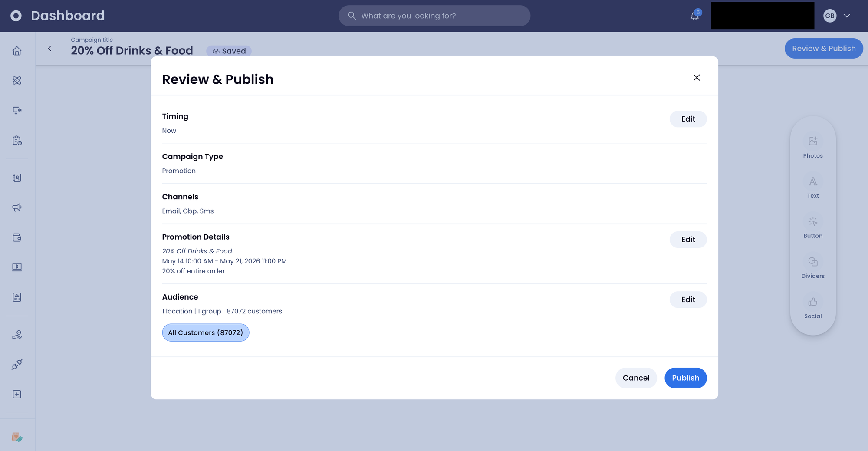Close the Review & Publish dialog
The height and width of the screenshot is (451, 868).
click(x=697, y=78)
